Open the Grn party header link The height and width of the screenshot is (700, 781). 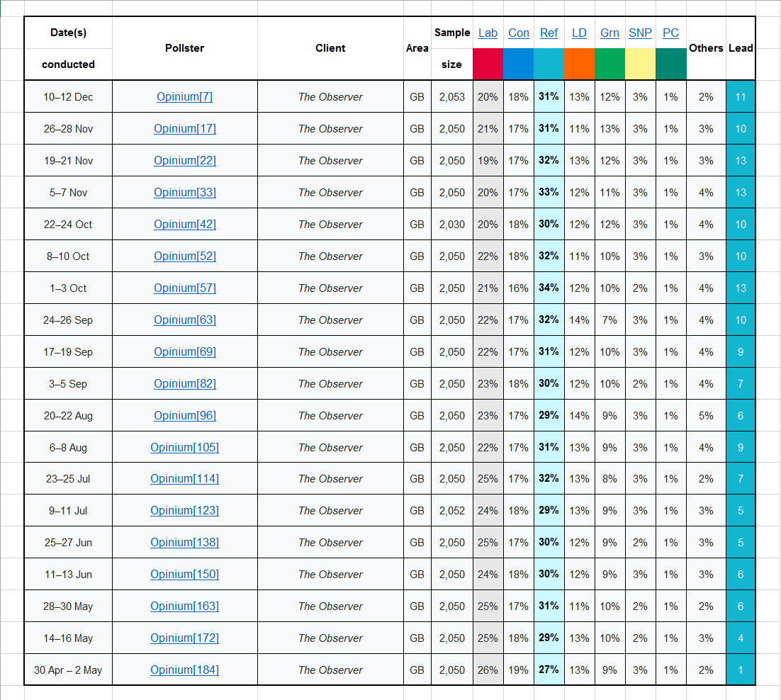click(609, 33)
